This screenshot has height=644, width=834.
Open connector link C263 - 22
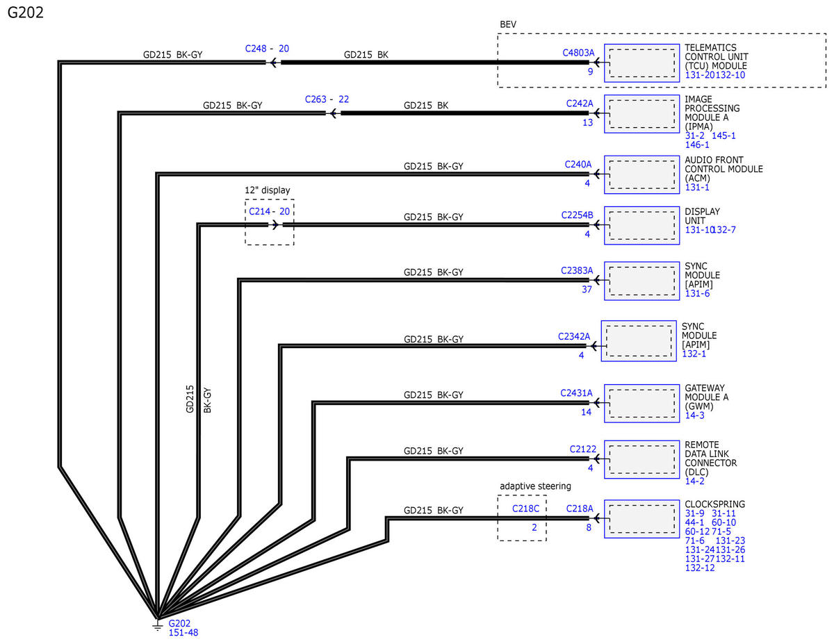327,99
